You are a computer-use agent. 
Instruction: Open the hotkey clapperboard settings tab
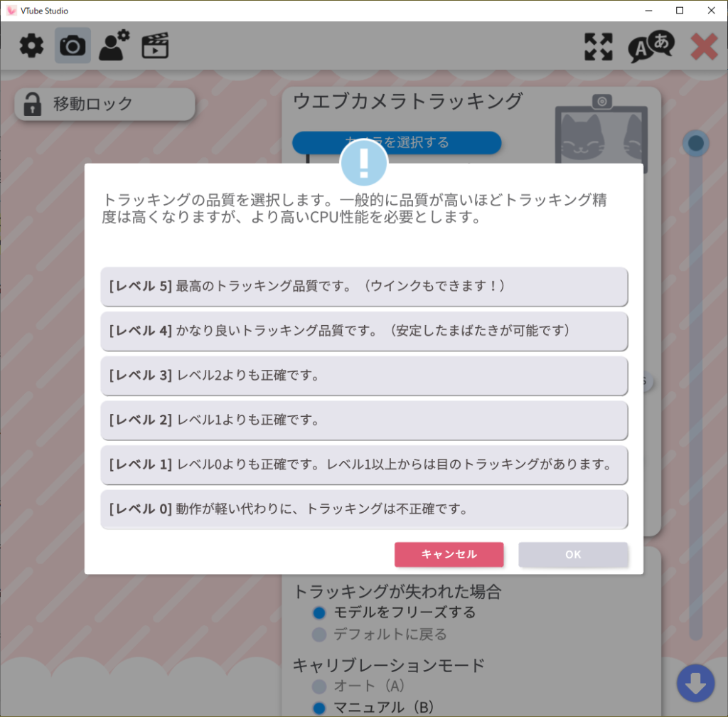[155, 46]
